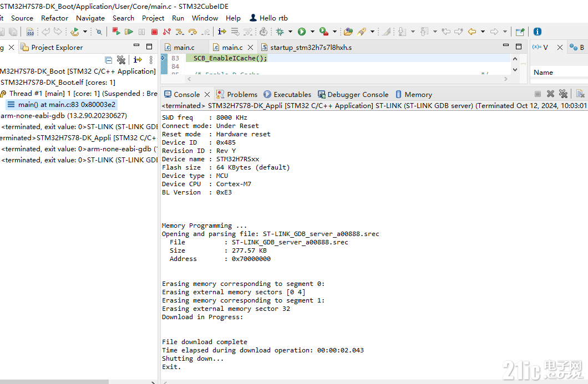This screenshot has height=384, width=588.
Task: Open the Executables tab
Action: pyautogui.click(x=288, y=94)
